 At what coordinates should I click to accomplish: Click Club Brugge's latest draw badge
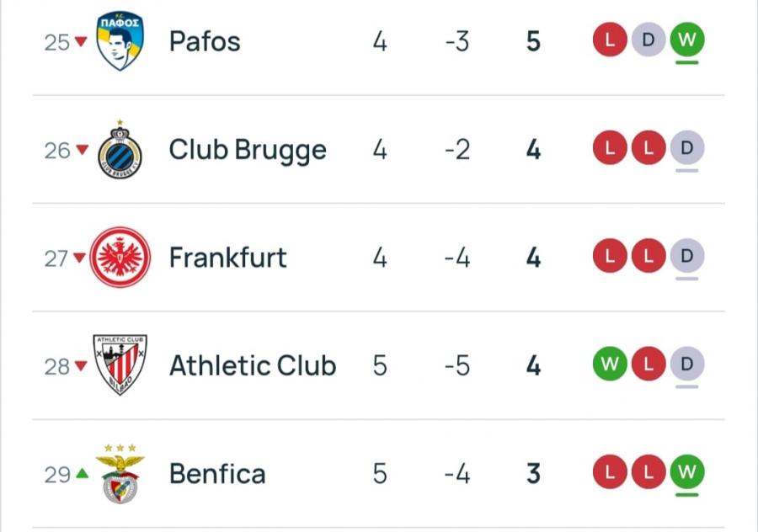(x=686, y=148)
